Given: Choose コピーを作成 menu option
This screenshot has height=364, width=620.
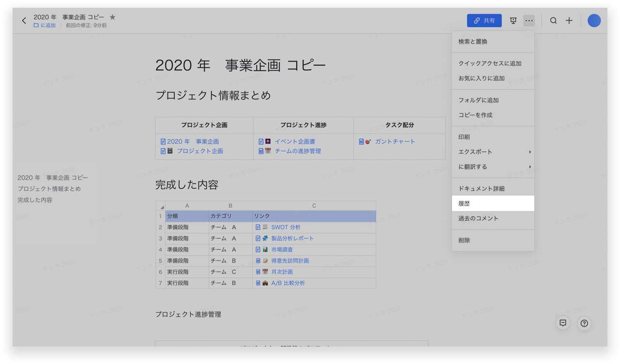Looking at the screenshot, I should click(493, 115).
